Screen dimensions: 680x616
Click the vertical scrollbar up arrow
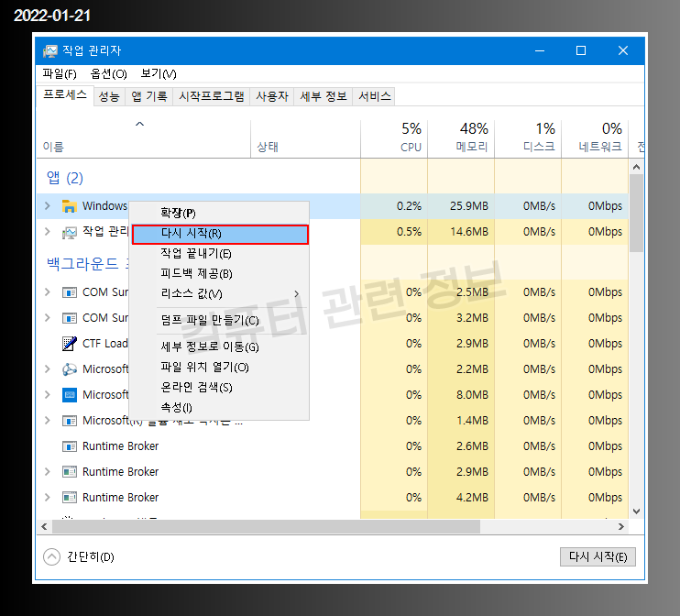(636, 167)
